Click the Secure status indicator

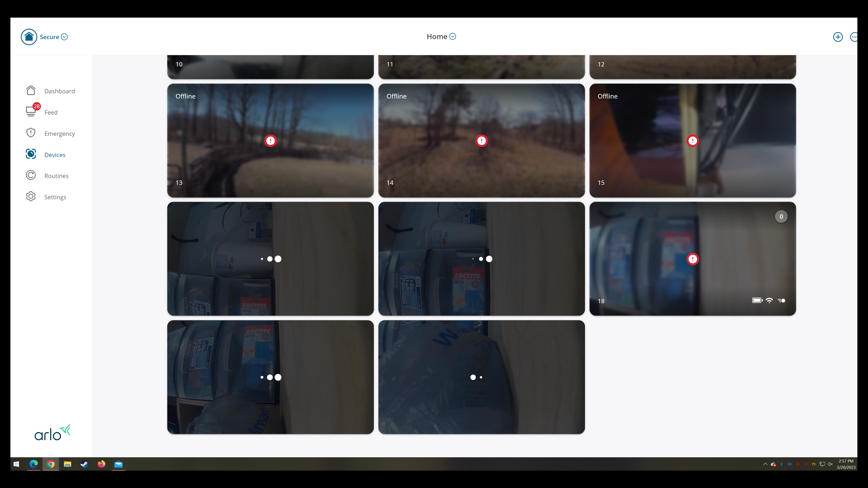coord(45,36)
